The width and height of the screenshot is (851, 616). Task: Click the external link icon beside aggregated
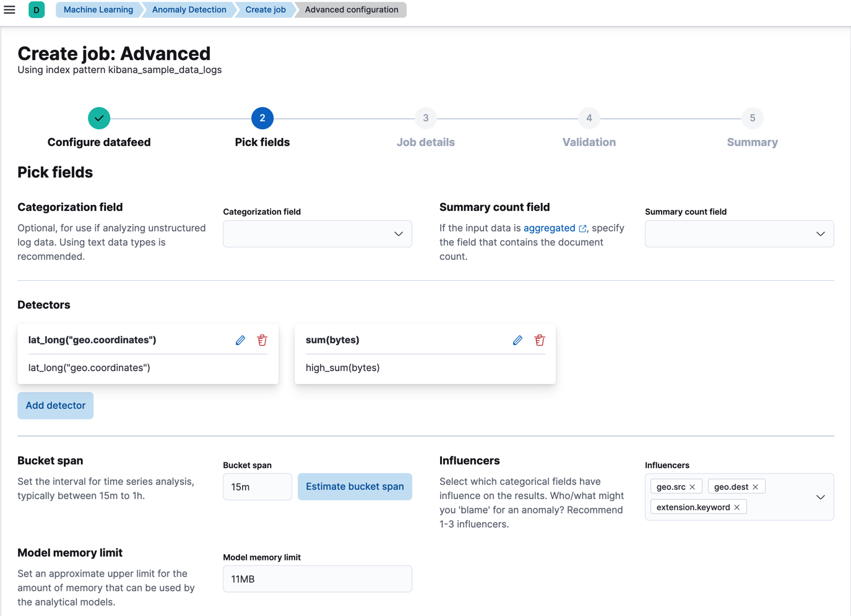(x=582, y=228)
